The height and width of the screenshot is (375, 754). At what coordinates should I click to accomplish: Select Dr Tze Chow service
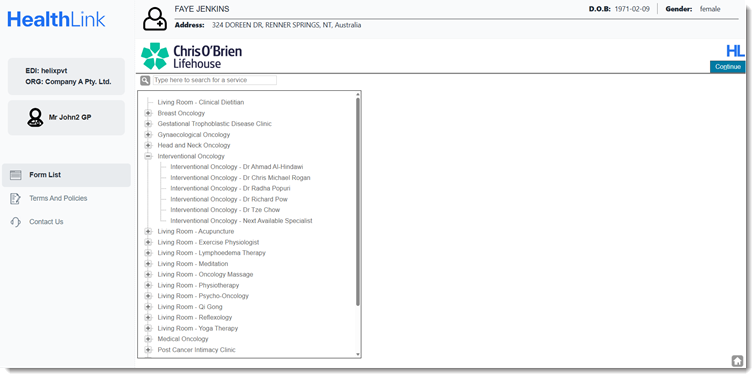[x=225, y=210]
